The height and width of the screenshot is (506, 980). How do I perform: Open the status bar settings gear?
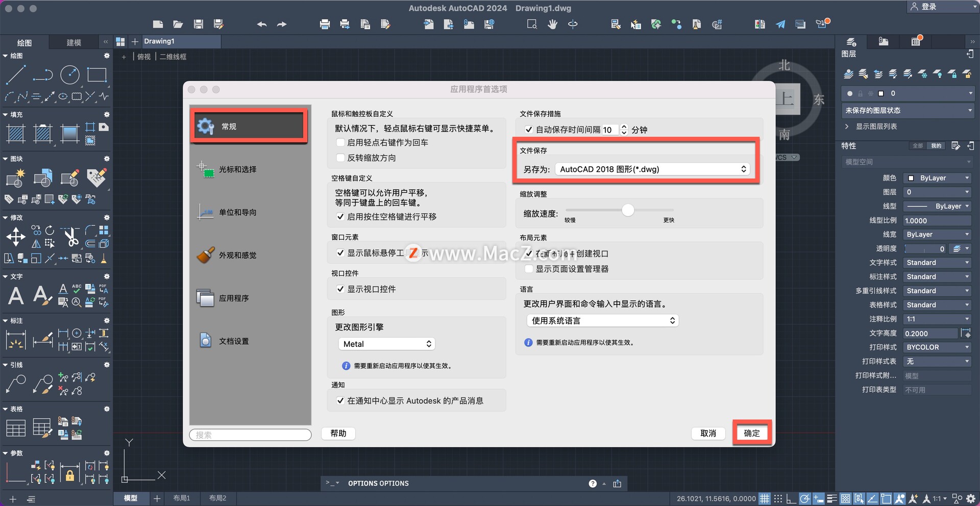(971, 499)
